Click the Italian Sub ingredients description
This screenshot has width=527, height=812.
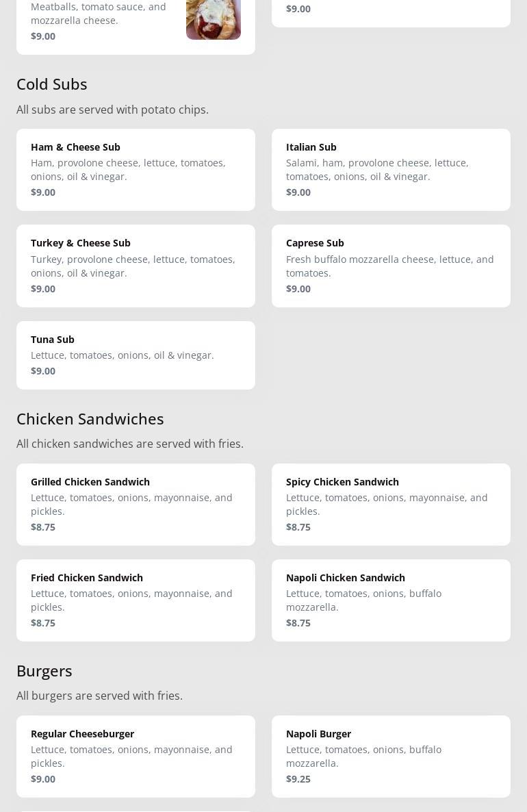(377, 169)
